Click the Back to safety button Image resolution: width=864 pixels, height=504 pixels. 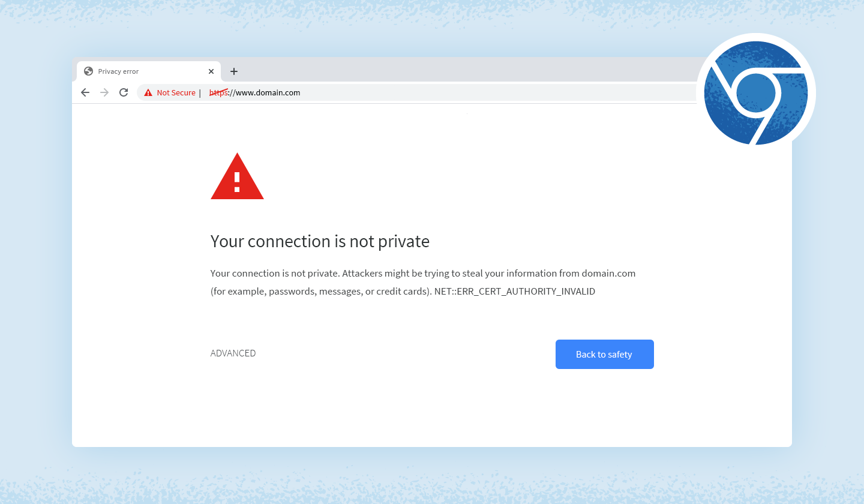[604, 354]
